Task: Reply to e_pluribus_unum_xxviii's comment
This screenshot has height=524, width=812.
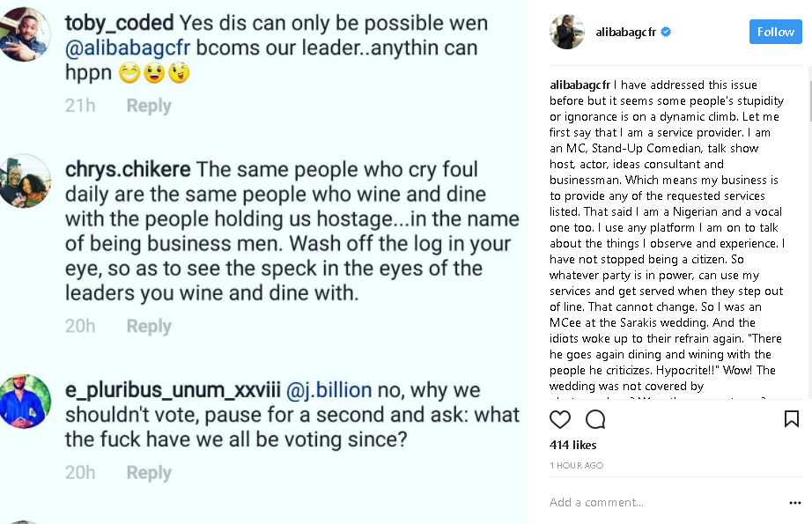Action: 149,473
